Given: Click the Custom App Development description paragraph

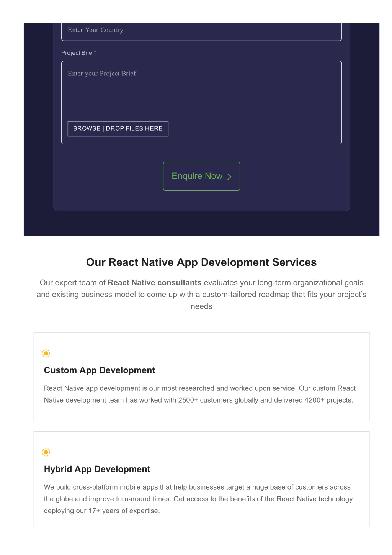Looking at the screenshot, I should pyautogui.click(x=200, y=394).
